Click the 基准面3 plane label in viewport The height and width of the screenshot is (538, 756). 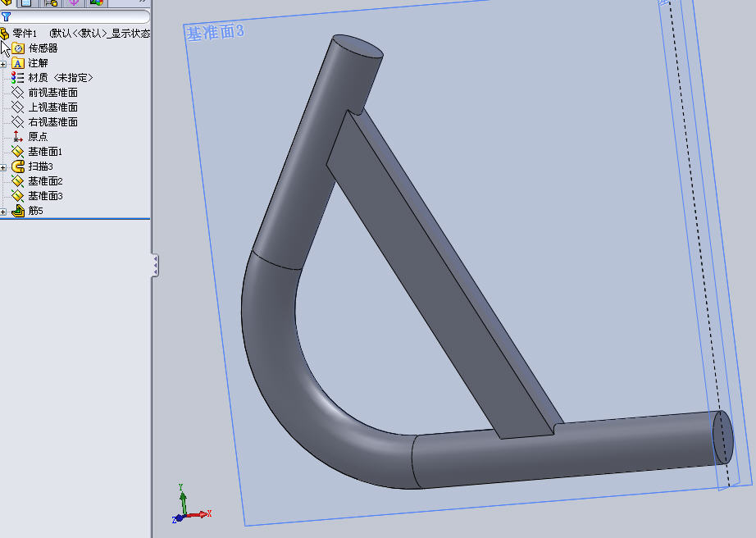215,33
